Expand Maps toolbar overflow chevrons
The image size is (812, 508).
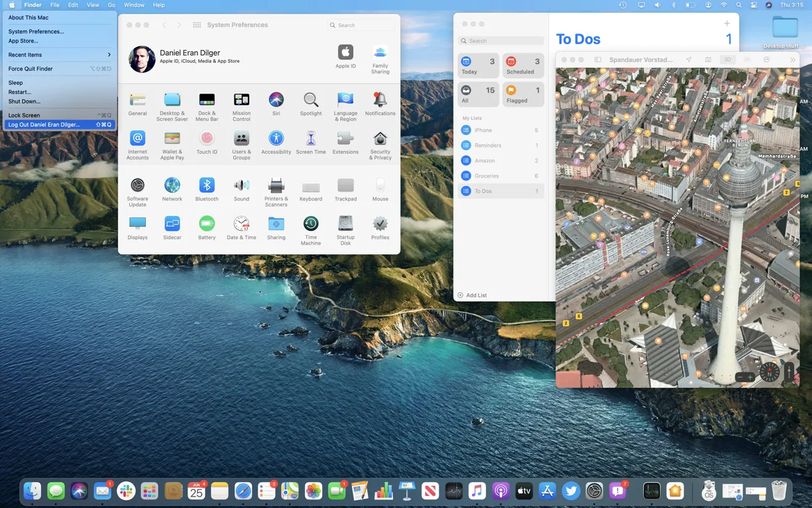792,60
